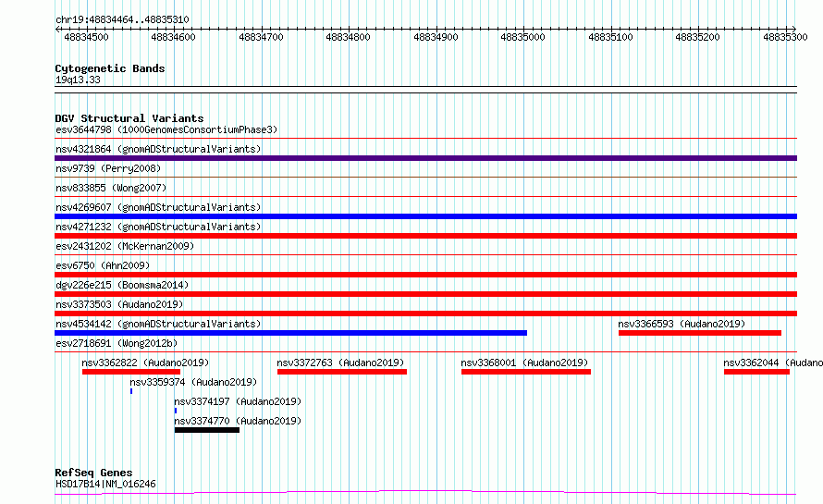Open variant nsv833855 (Wong2007)

click(111, 188)
